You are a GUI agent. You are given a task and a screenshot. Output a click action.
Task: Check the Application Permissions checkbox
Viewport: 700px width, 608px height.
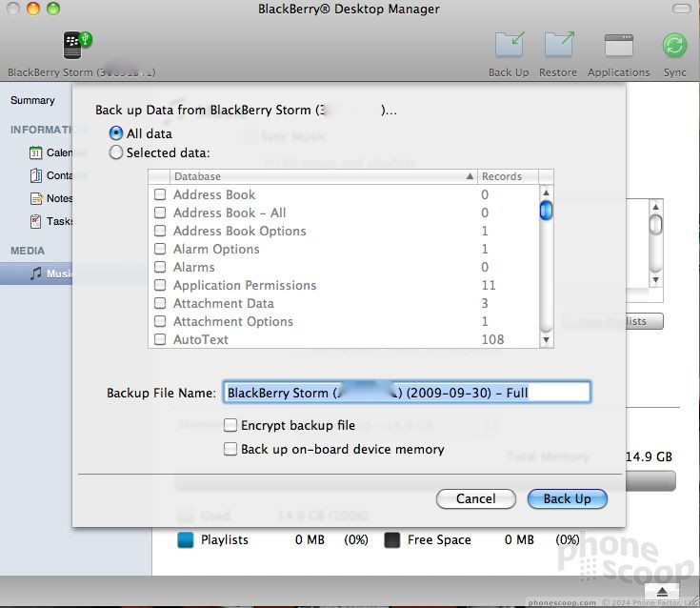tap(160, 285)
